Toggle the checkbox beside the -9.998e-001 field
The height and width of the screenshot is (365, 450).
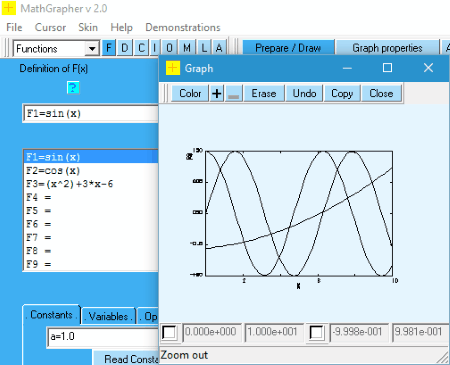(316, 332)
